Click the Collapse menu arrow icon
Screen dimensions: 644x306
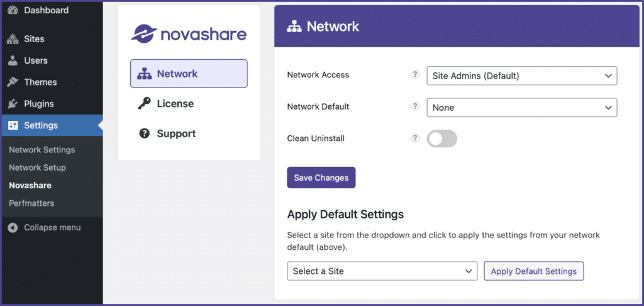[13, 228]
